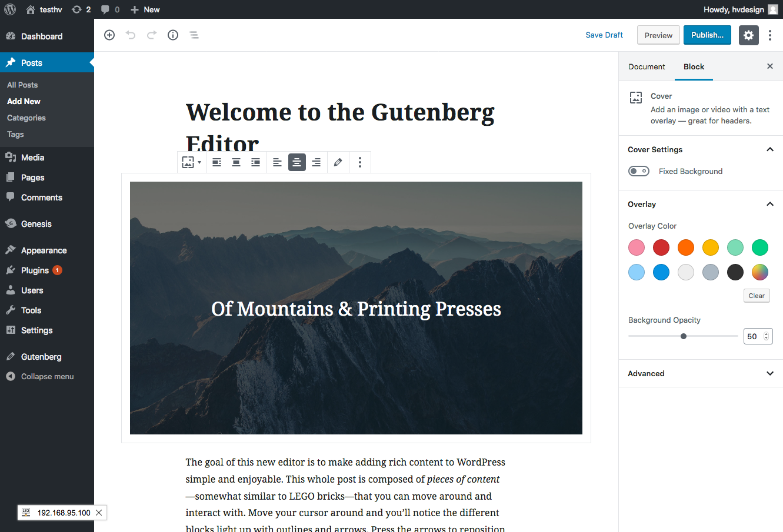The image size is (783, 532).
Task: Toggle the Fixed Background switch
Action: [x=639, y=171]
